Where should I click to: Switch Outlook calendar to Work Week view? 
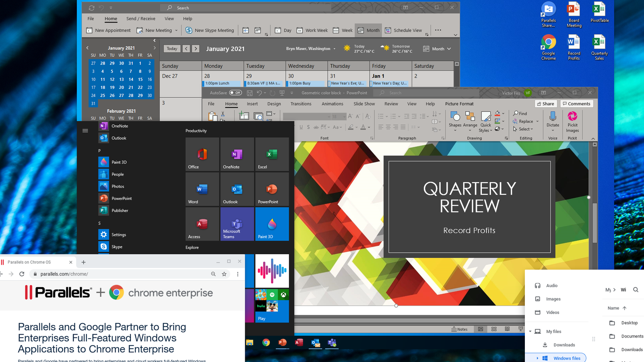tap(312, 30)
